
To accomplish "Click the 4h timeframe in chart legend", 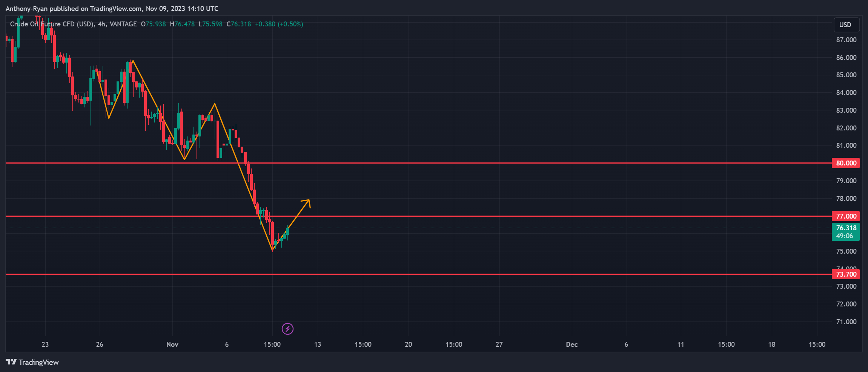I will point(102,24).
